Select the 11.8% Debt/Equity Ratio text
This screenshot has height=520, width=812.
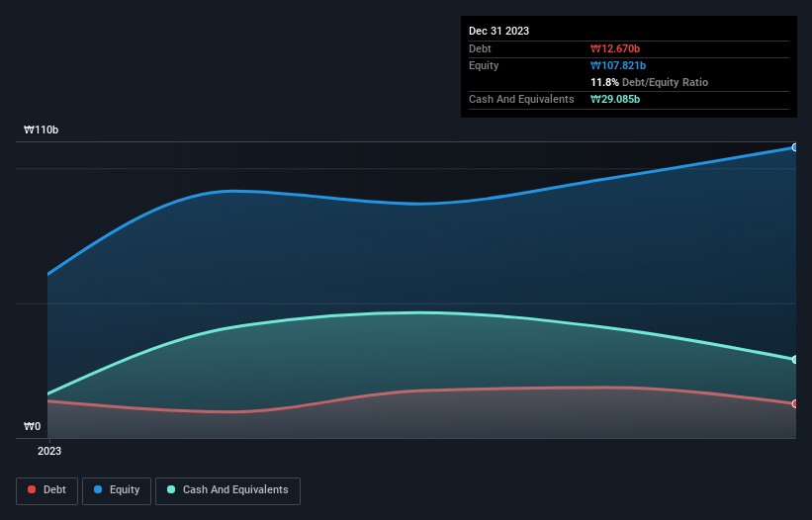coord(649,82)
